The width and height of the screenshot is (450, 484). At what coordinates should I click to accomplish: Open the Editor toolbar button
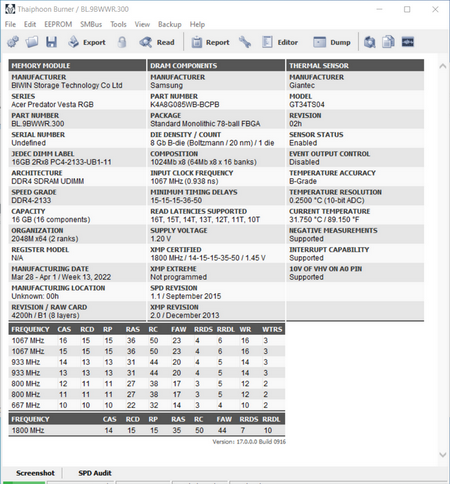280,42
